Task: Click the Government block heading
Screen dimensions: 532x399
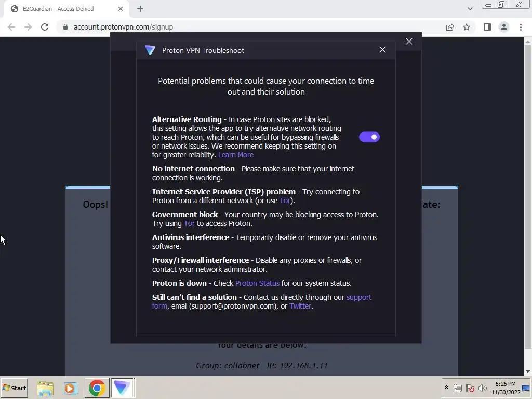Action: tap(185, 215)
